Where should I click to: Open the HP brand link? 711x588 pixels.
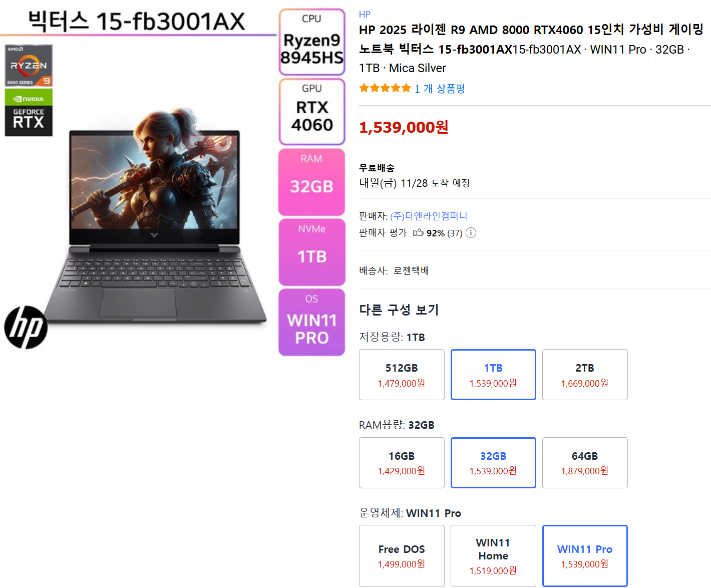(365, 15)
